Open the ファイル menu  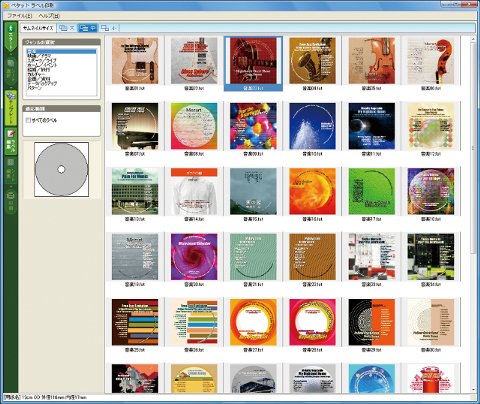19,16
